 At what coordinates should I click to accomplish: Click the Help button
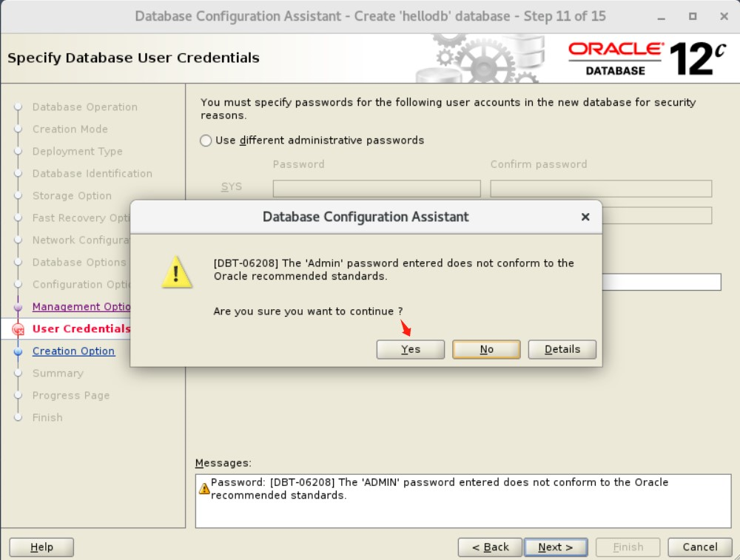pos(41,547)
